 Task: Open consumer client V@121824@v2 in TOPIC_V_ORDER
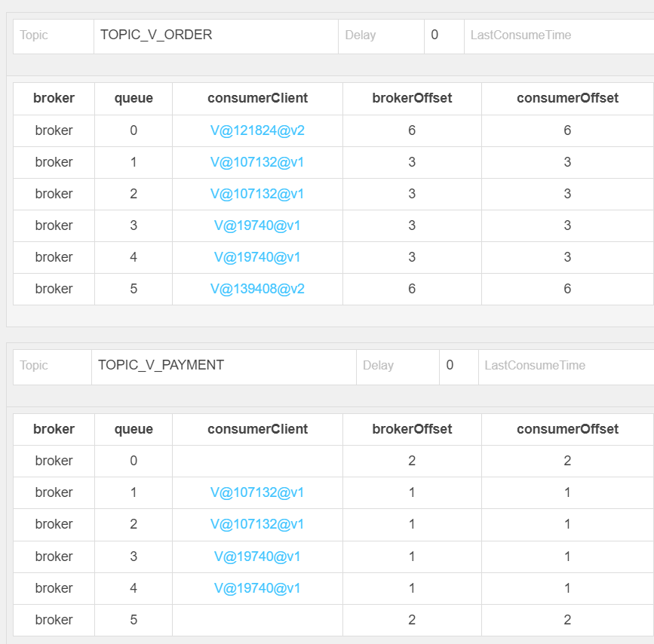[x=257, y=130]
